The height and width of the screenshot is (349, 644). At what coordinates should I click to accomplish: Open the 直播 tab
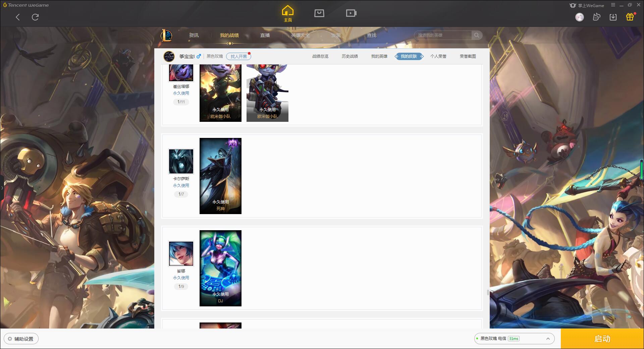coord(265,35)
